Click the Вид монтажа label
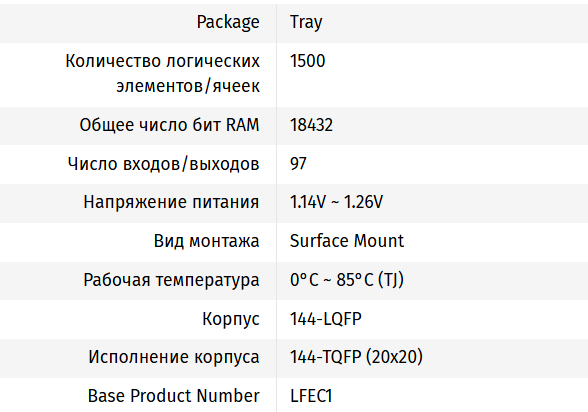Viewport: 588px width, 412px height. pos(206,241)
